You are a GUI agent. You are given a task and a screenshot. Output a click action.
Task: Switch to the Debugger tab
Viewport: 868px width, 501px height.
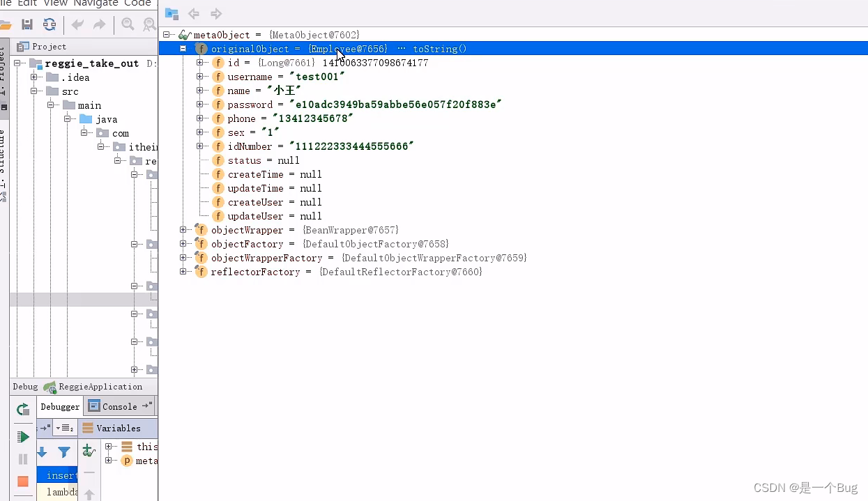(60, 406)
